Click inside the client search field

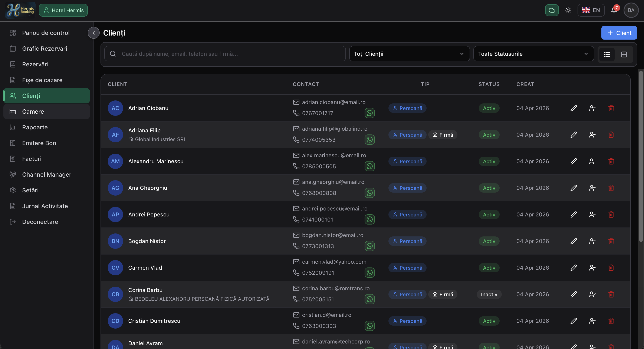click(x=225, y=53)
